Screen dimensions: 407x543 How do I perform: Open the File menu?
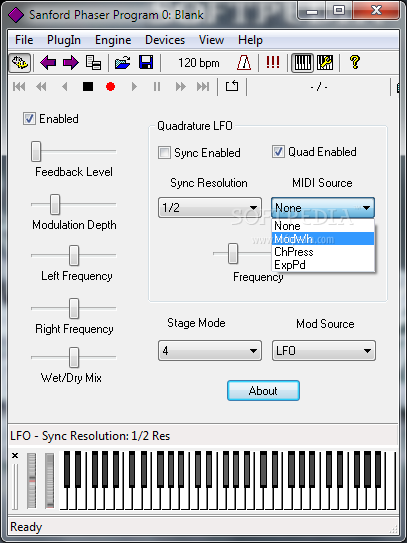(24, 40)
